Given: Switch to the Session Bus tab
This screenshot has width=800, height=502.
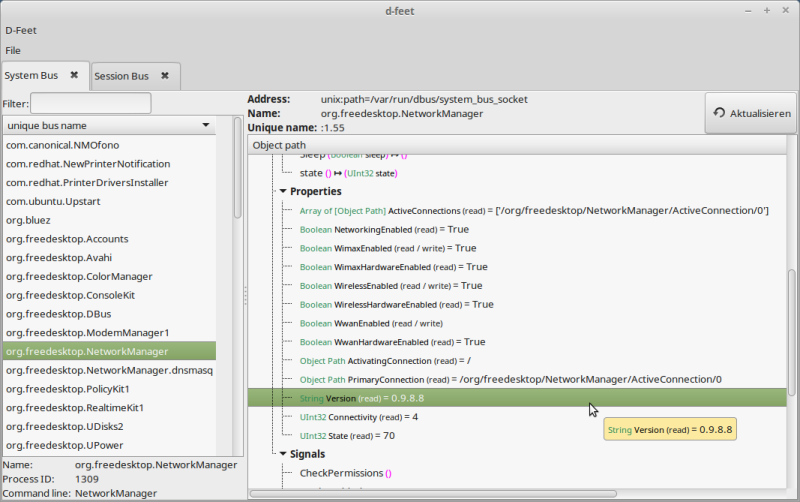Looking at the screenshot, I should pos(121,76).
